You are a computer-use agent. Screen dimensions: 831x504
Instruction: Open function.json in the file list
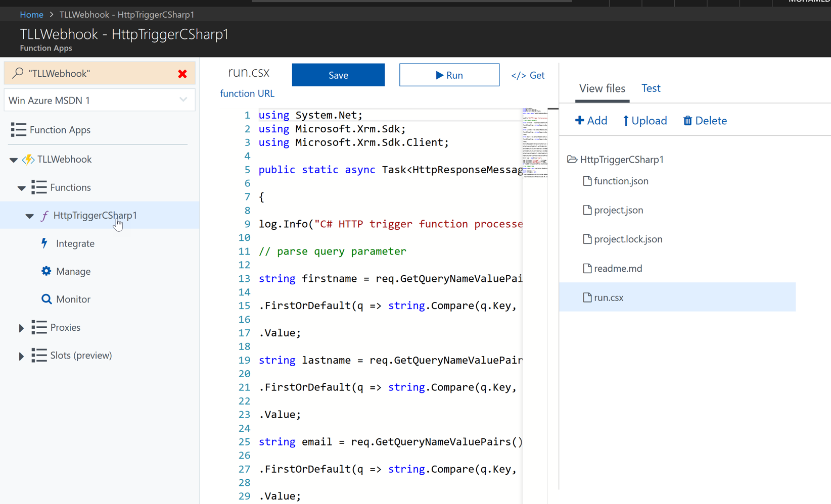(x=621, y=181)
